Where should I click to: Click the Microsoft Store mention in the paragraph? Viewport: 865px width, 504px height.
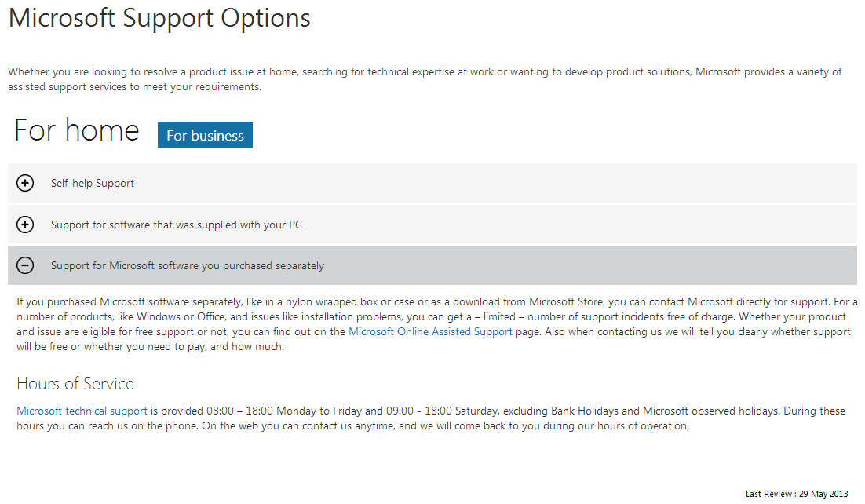(x=566, y=302)
